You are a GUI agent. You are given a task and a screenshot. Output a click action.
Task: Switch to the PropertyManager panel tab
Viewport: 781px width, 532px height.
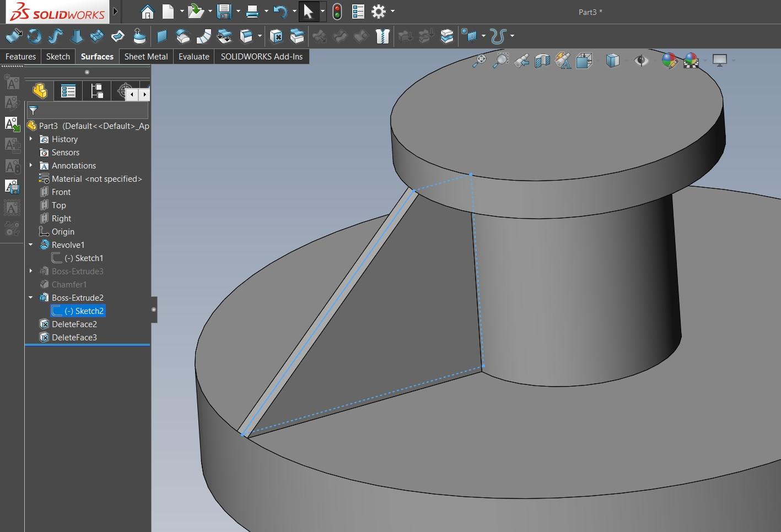[x=68, y=91]
